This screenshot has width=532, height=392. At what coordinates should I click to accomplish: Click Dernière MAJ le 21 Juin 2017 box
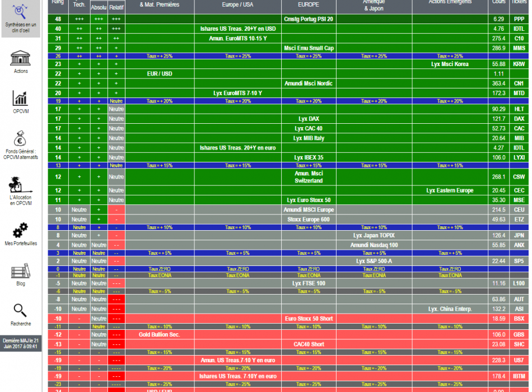click(x=21, y=343)
